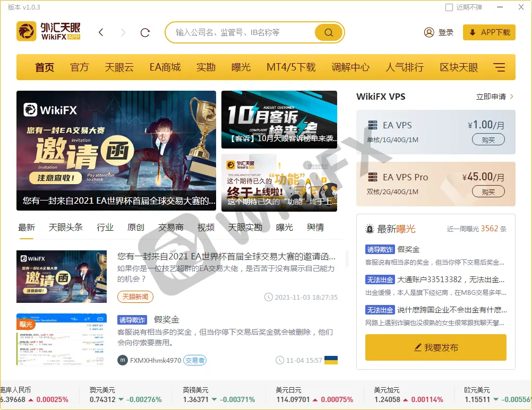Open article titled 您有一封来自2021 EA世界杯

pyautogui.click(x=226, y=257)
